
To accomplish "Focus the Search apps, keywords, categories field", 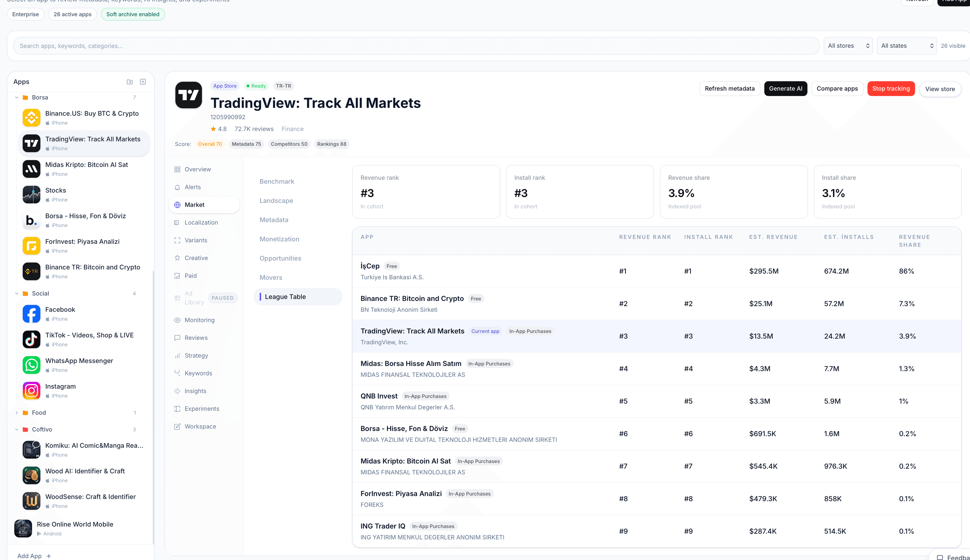I will click(x=416, y=46).
